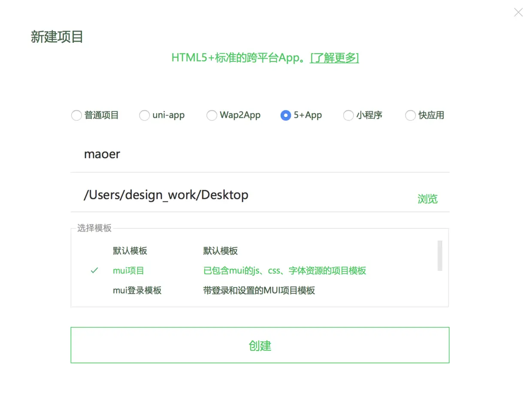
Task: Select the Wap2App radio option
Action: [212, 115]
